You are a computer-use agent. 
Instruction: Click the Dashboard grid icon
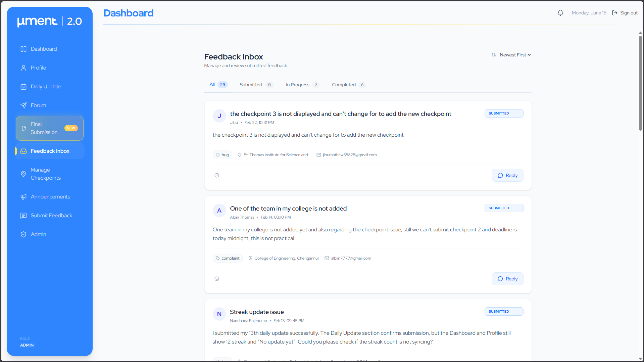(x=23, y=49)
